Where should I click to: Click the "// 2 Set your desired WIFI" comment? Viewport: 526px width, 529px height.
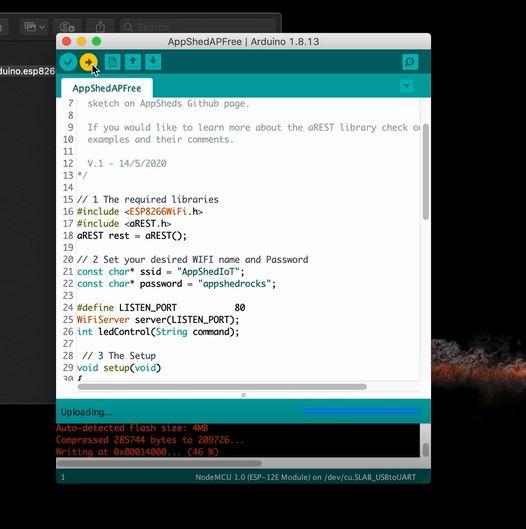(x=192, y=259)
